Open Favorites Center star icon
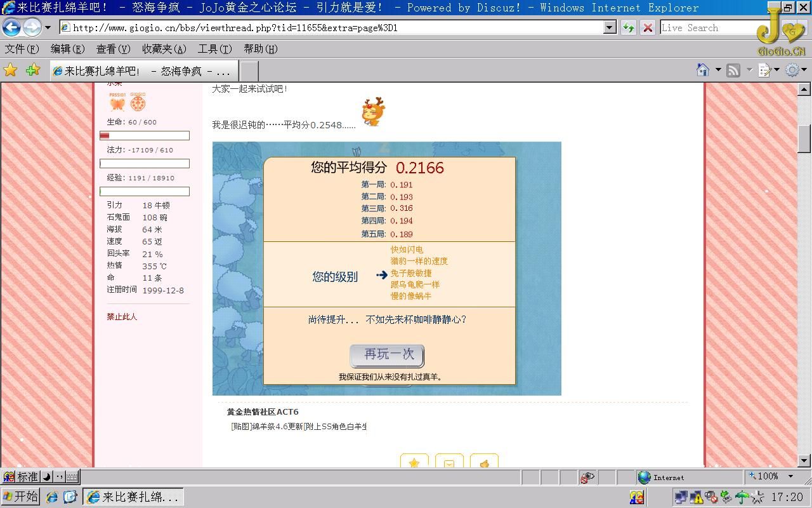 [x=11, y=70]
